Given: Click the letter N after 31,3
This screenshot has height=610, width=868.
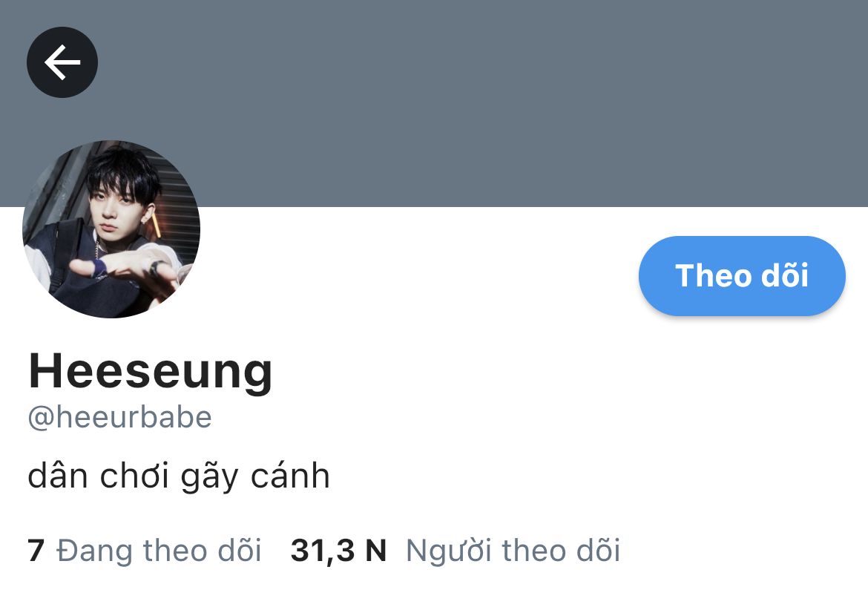Looking at the screenshot, I should [x=376, y=551].
